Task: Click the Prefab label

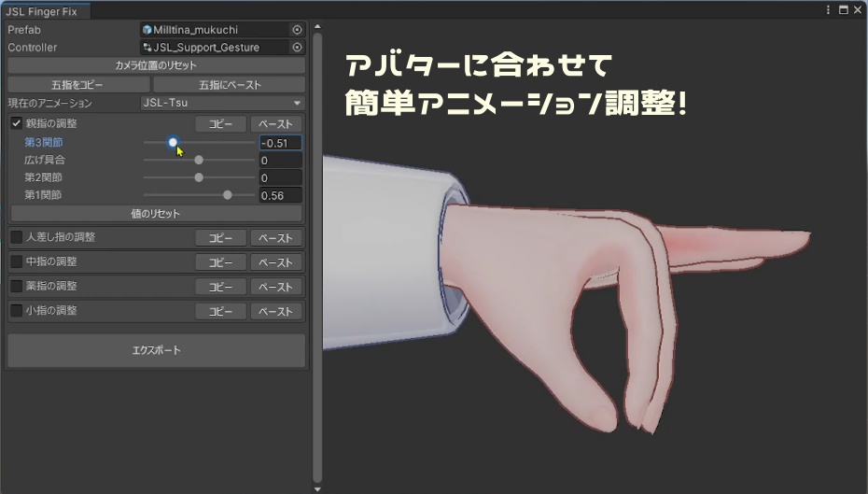Action: 24,30
